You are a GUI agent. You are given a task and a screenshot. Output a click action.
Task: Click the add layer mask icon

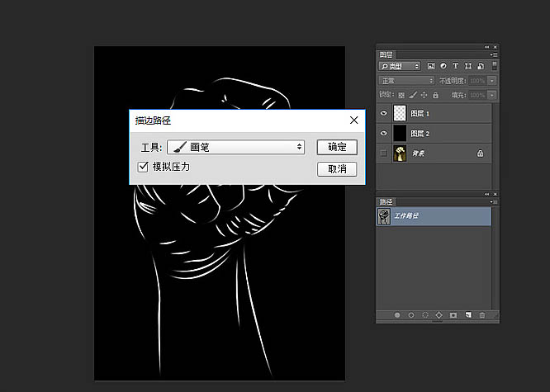point(453,314)
